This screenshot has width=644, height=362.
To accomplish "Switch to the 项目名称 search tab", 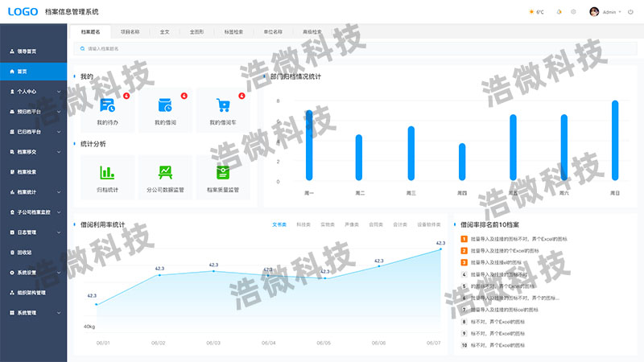I will 130,31.
